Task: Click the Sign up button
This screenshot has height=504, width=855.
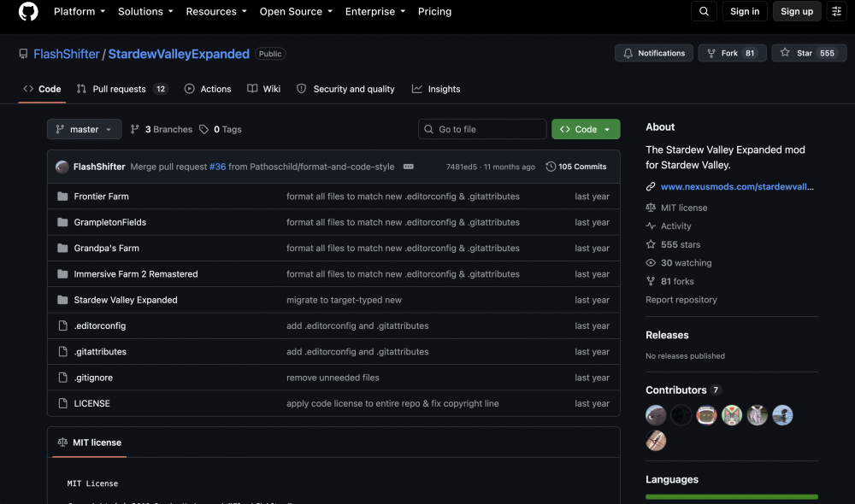Action: [797, 11]
